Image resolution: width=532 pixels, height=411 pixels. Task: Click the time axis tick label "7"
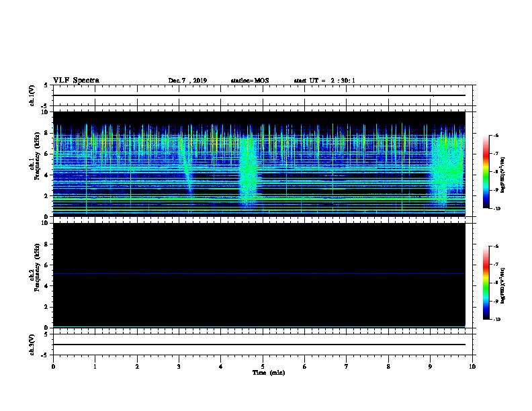point(347,367)
